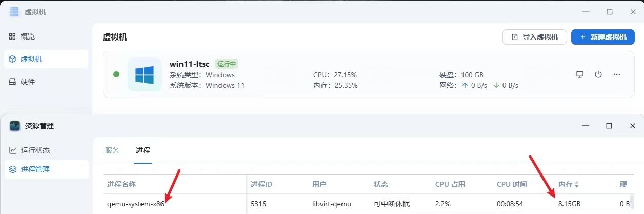Viewport: 644px width, 214px height.
Task: Sort processes by 内存 column arrow
Action: point(576,184)
